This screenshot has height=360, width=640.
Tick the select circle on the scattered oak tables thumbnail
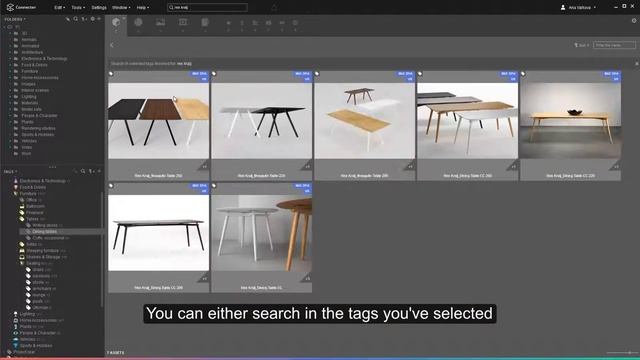[317, 74]
